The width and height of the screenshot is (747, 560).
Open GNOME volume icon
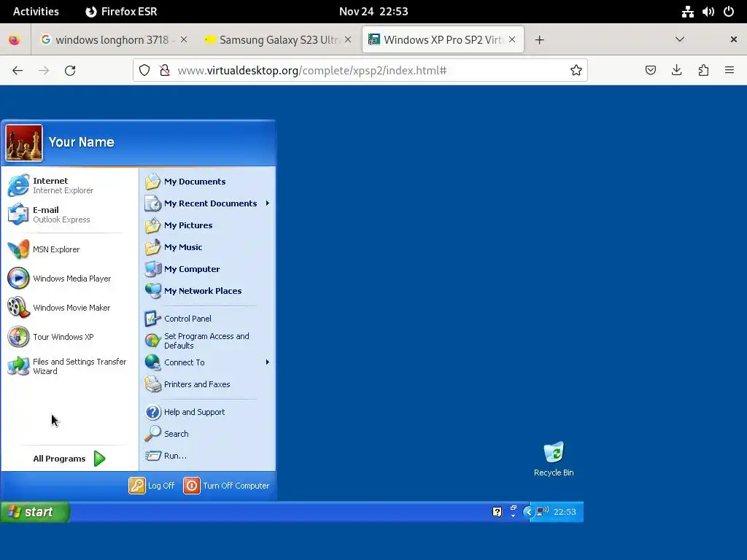[x=708, y=12]
